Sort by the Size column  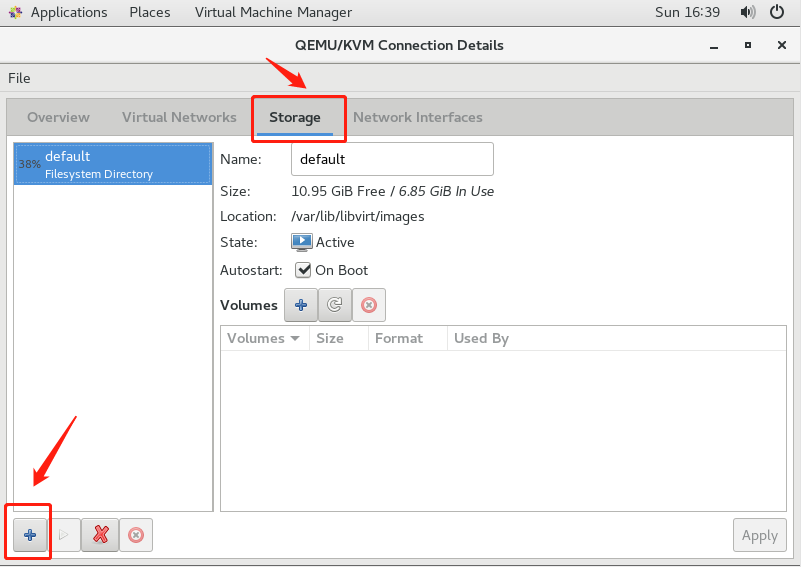(x=339, y=338)
